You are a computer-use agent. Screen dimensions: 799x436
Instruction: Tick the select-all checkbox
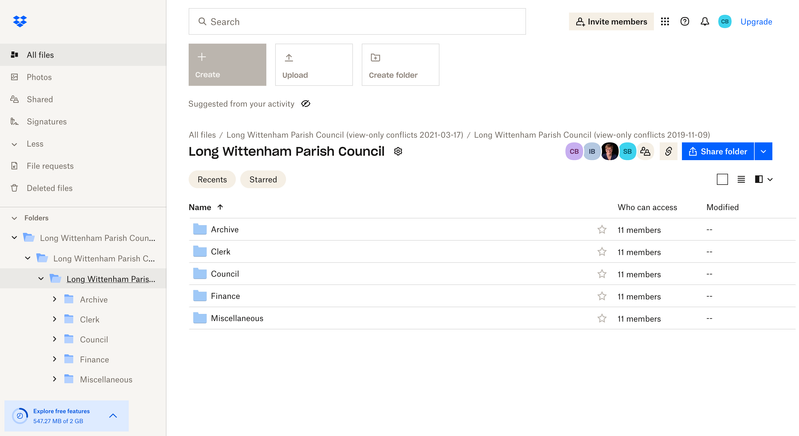click(722, 180)
